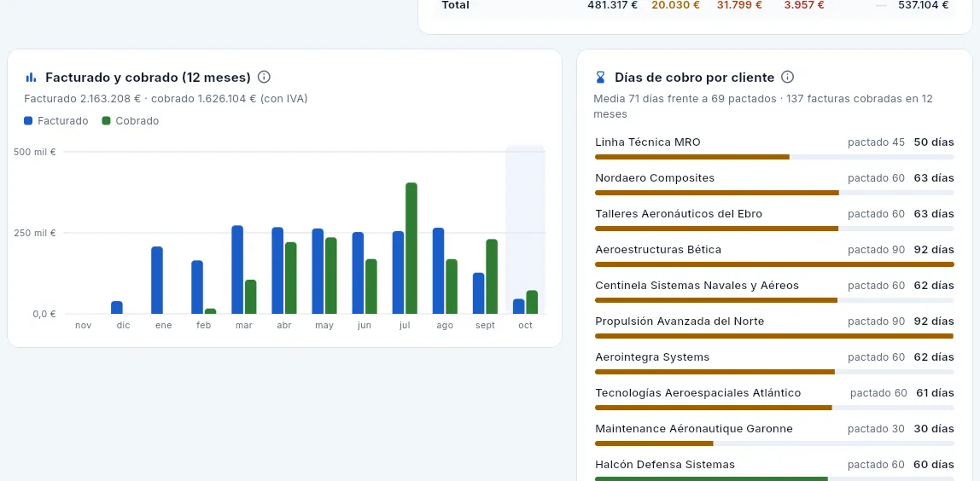This screenshot has width=980, height=481.
Task: Click pactado 30 label for Maintenance Aéronautique
Action: point(876,429)
